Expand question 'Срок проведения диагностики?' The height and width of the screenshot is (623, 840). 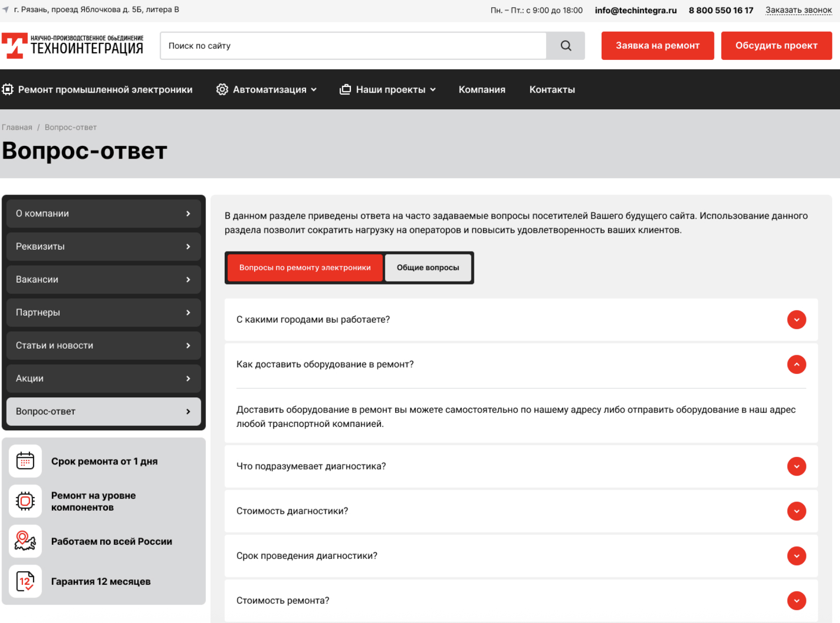796,556
